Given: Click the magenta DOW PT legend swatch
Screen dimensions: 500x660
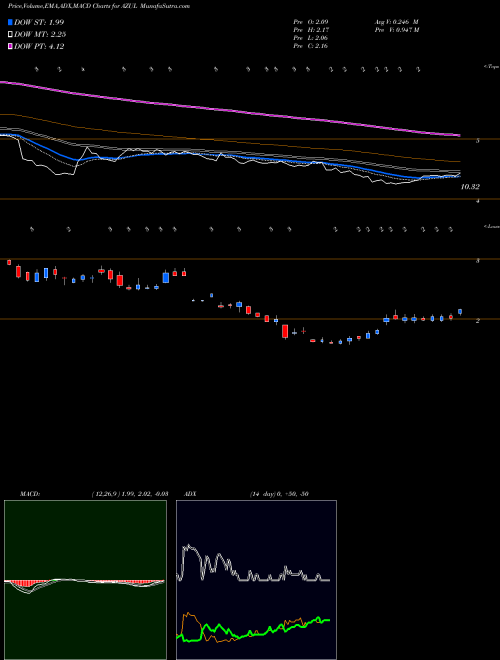Looking at the screenshot, I should point(10,47).
